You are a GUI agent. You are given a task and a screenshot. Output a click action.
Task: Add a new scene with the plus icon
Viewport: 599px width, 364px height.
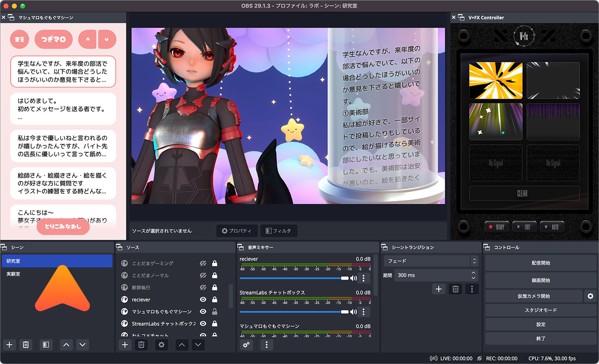(x=9, y=345)
